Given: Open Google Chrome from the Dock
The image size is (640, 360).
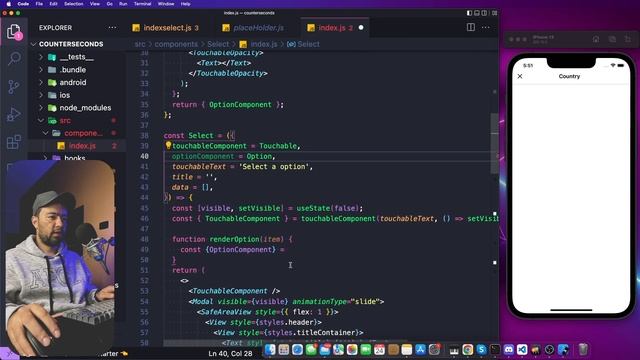Looking at the screenshot, I should point(468,349).
